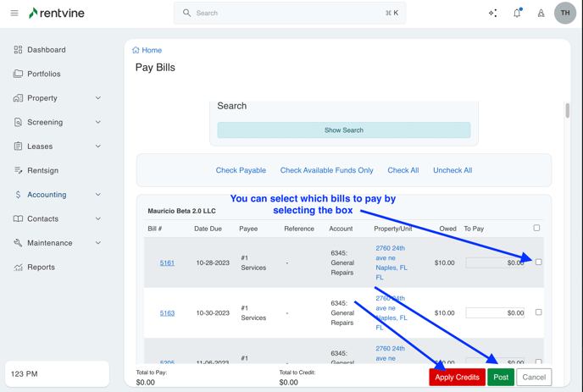Open the sparkle AI assistant icon
This screenshot has height=392, width=583.
click(x=492, y=14)
